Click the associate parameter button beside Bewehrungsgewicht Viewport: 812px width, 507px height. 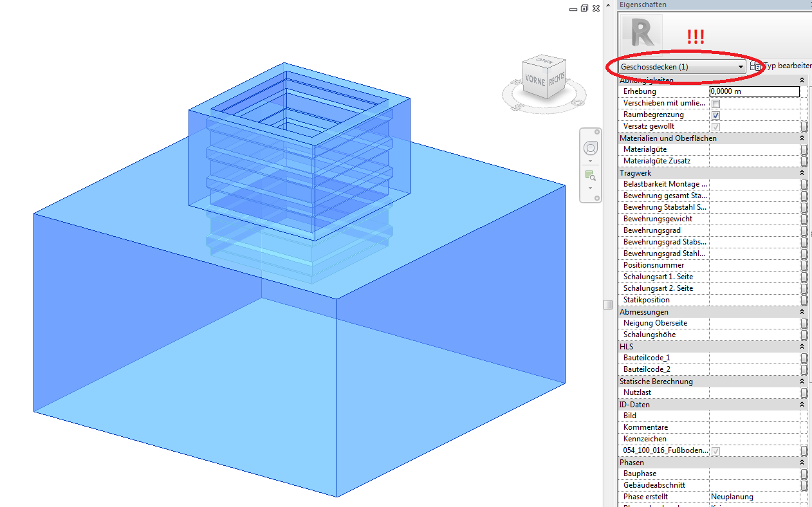pyautogui.click(x=804, y=219)
